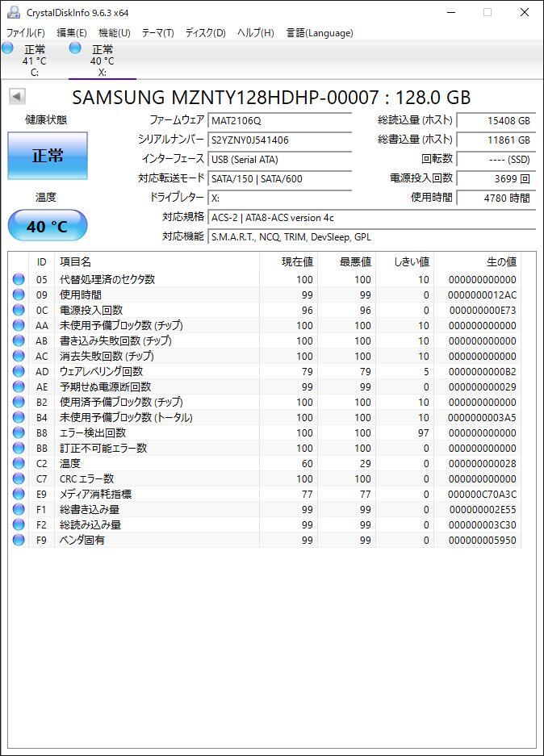The width and height of the screenshot is (544, 756).
Task: Click status orb of AA 未使用予備ブロック数 row
Action: [x=19, y=325]
